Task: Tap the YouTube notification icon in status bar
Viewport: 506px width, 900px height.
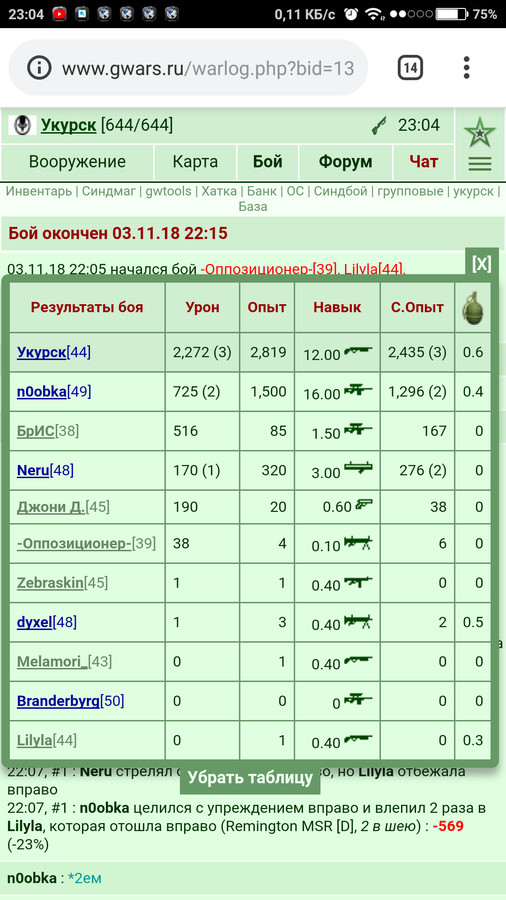Action: 59,14
